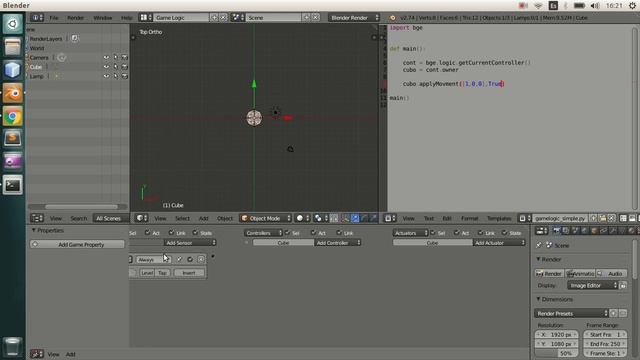This screenshot has height=360, width=640.
Task: Click the text datablock browse icon
Action: (524, 218)
